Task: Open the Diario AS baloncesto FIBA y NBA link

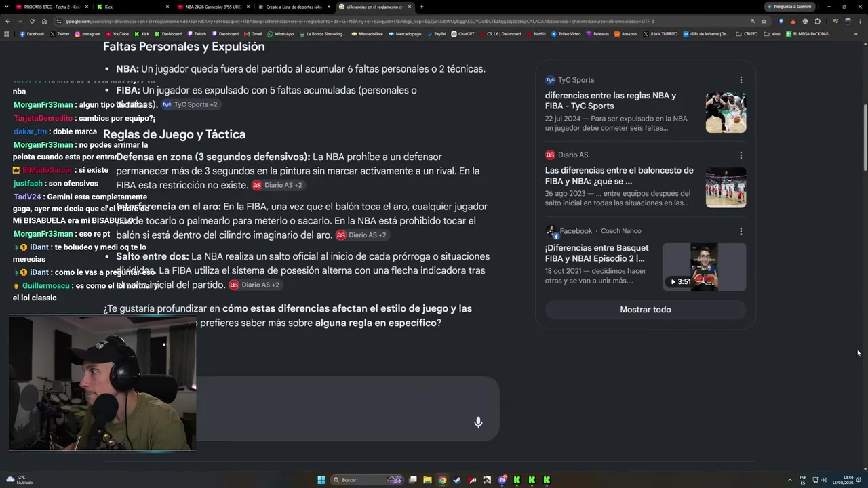Action: [x=619, y=176]
